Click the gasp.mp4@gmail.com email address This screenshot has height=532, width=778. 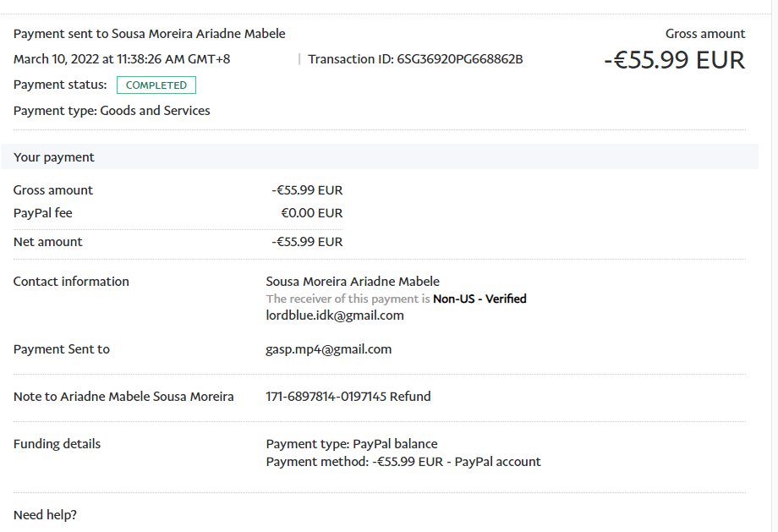[x=328, y=348]
